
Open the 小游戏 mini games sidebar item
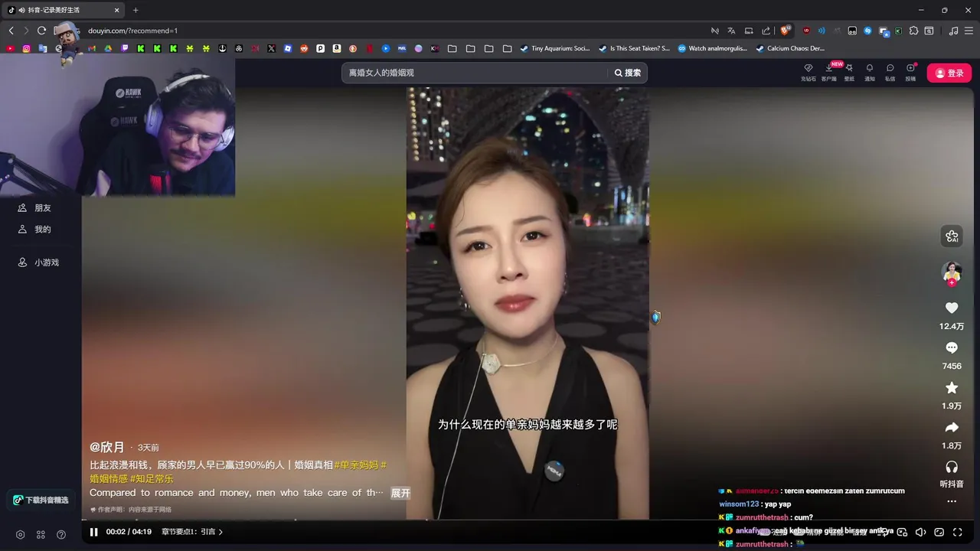pos(39,262)
